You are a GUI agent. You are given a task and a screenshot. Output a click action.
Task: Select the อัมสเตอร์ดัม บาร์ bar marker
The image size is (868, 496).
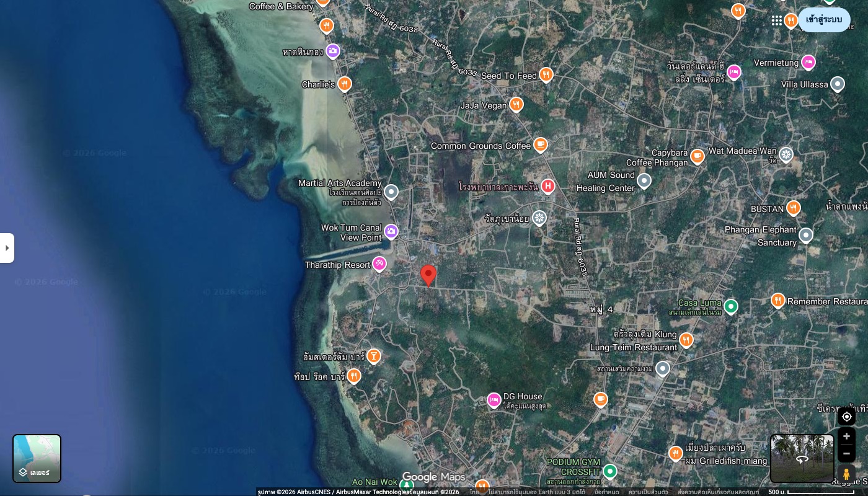(x=373, y=356)
